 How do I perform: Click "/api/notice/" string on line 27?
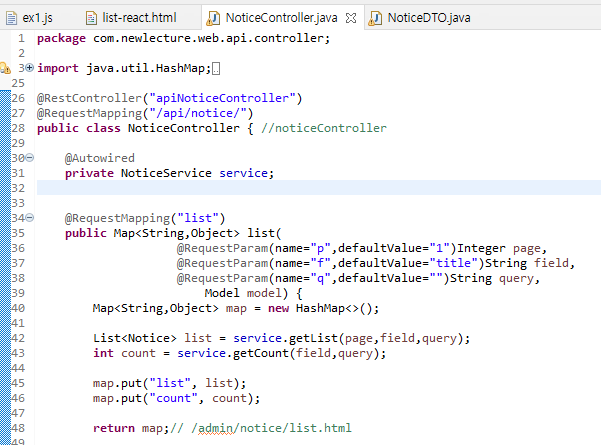[198, 113]
